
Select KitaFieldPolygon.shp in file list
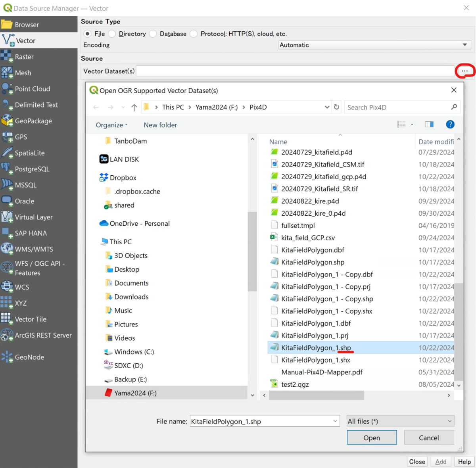[313, 262]
